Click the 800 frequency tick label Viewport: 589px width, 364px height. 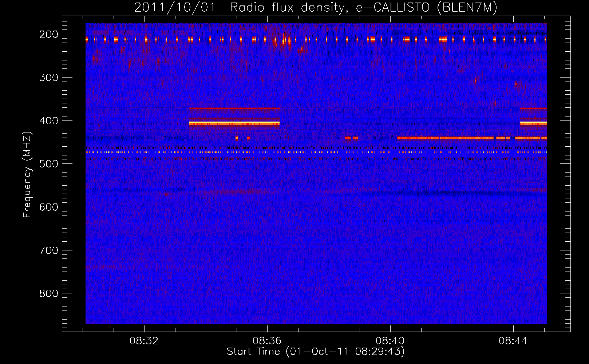pos(49,293)
